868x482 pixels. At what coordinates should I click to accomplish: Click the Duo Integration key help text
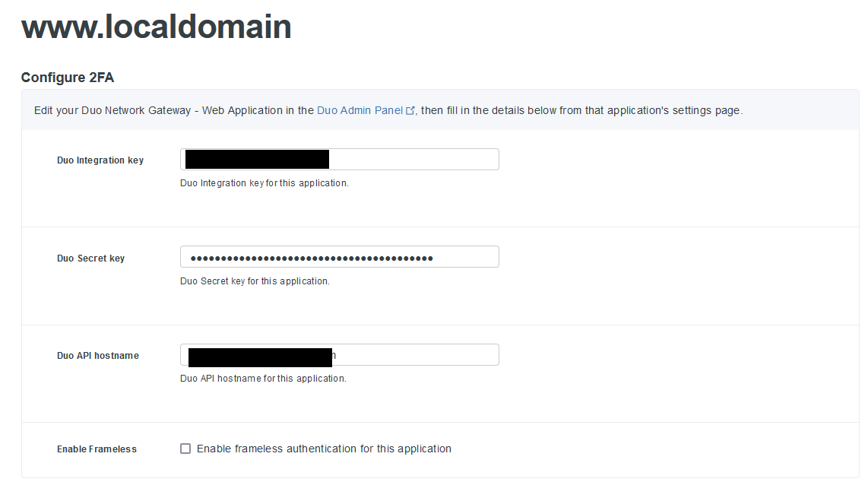[x=265, y=182]
